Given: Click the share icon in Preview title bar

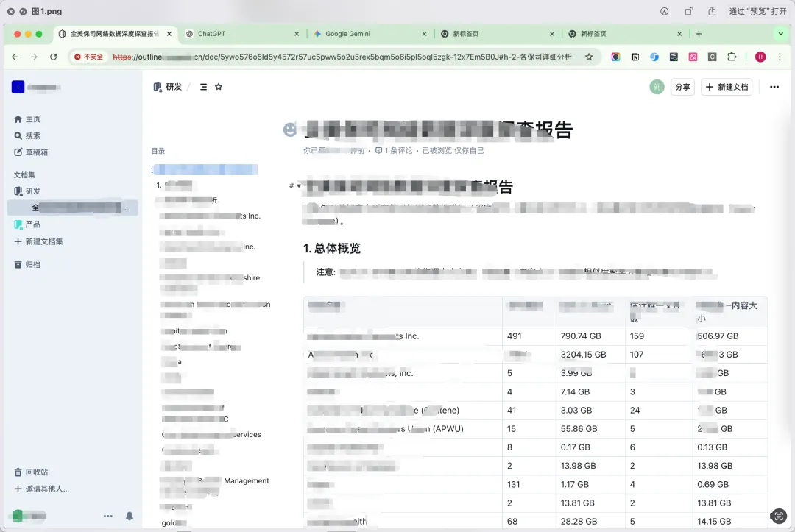Looking at the screenshot, I should (x=712, y=11).
